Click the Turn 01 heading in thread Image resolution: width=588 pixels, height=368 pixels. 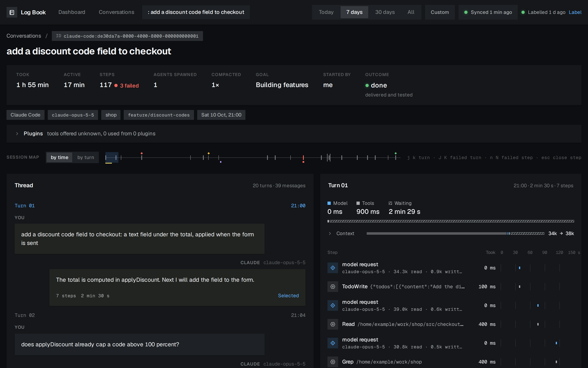24,206
